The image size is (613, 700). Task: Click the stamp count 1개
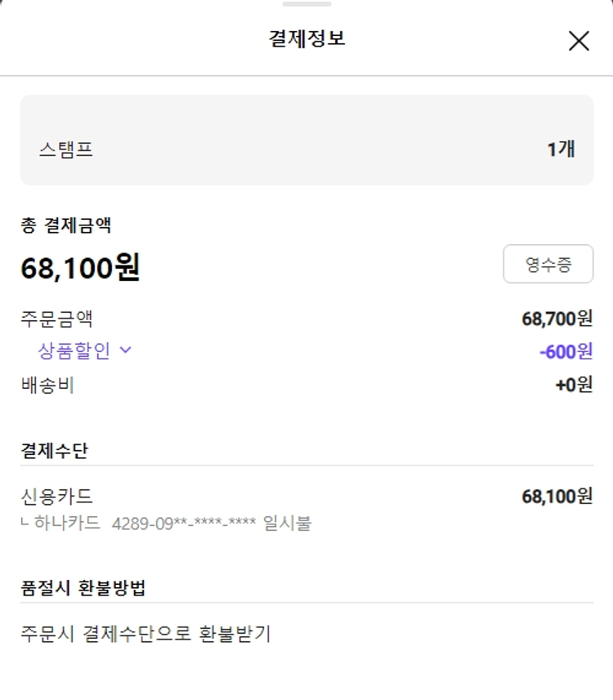pos(561,149)
